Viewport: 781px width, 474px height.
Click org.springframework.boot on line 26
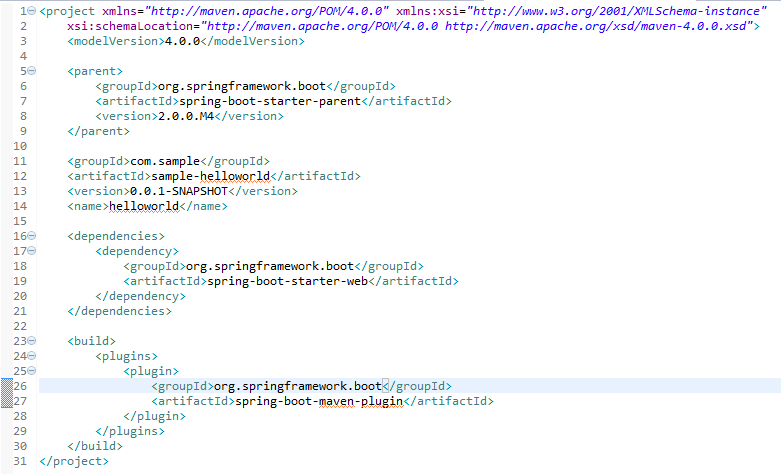tap(297, 386)
